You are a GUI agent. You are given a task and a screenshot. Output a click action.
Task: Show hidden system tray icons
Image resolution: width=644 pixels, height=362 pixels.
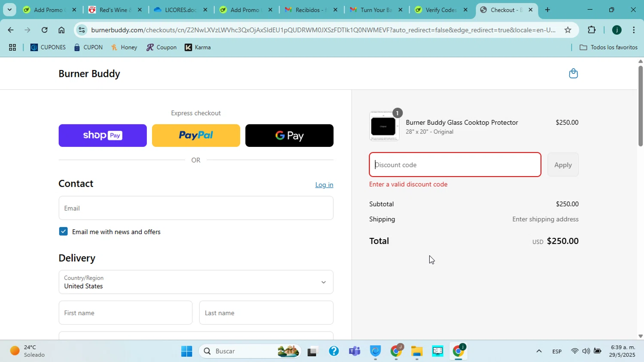(539, 351)
